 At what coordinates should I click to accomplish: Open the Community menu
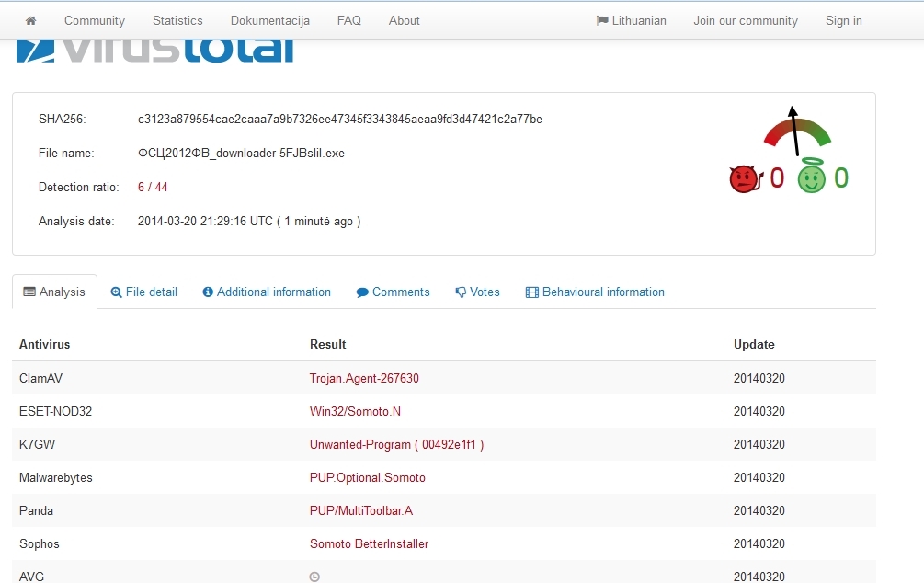(x=94, y=20)
